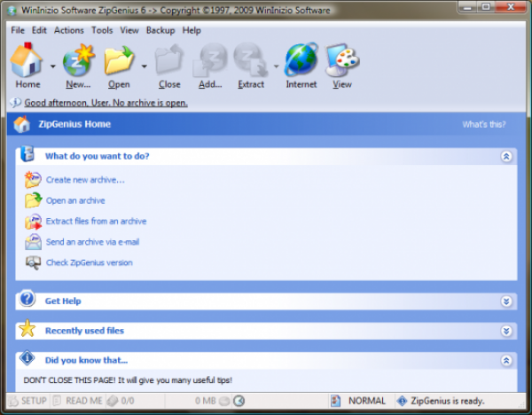
Task: Open the File menu
Action: point(18,30)
